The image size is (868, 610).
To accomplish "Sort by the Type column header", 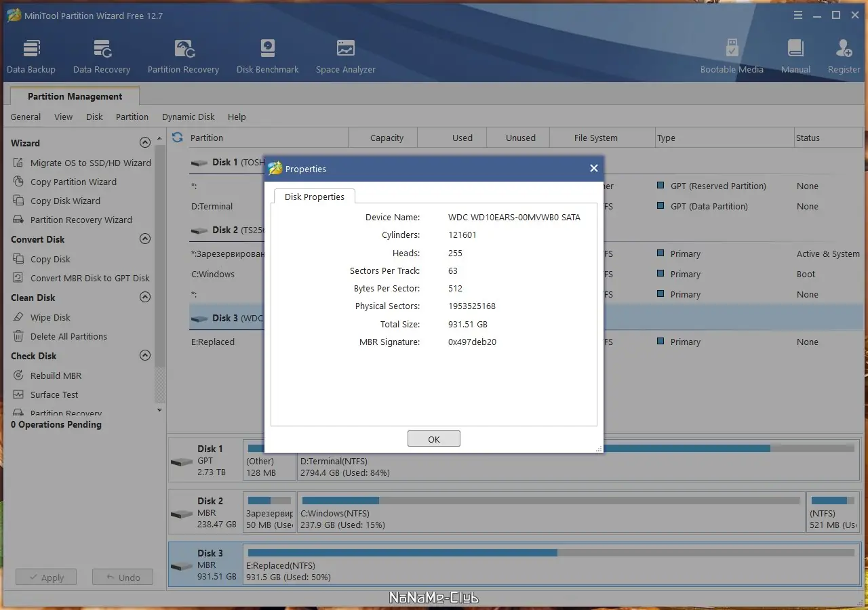I will (724, 138).
